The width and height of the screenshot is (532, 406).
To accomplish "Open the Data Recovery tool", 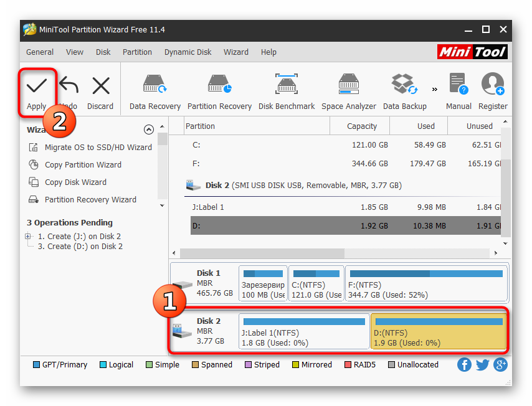I will click(x=154, y=85).
